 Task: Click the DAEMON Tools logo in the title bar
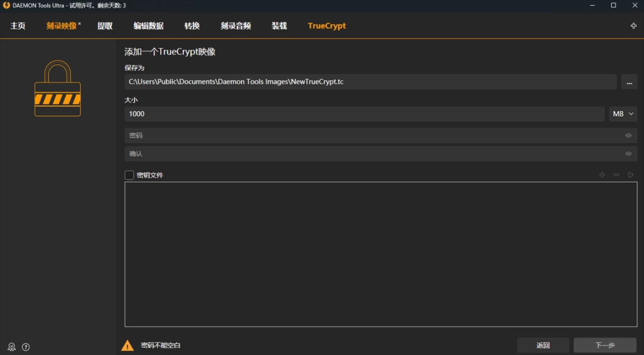6,5
